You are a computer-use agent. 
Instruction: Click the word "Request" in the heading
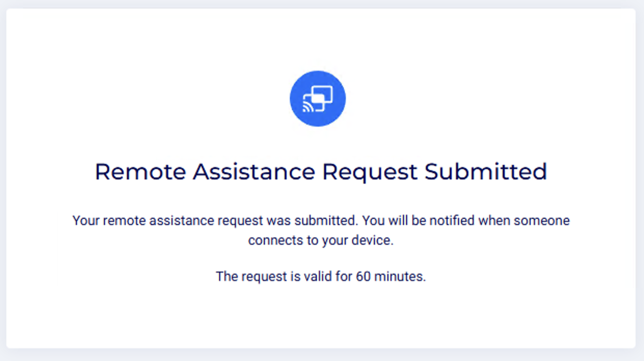(x=369, y=172)
